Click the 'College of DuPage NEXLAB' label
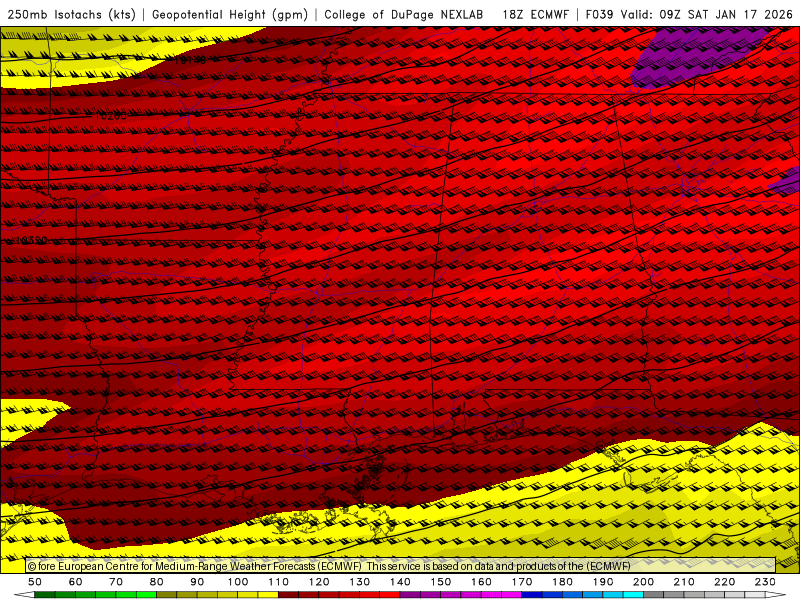Screen dimensions: 800x600 point(404,15)
